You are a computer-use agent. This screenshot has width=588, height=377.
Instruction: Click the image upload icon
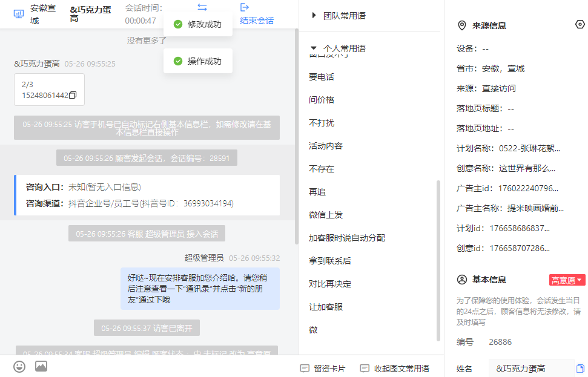(x=41, y=366)
